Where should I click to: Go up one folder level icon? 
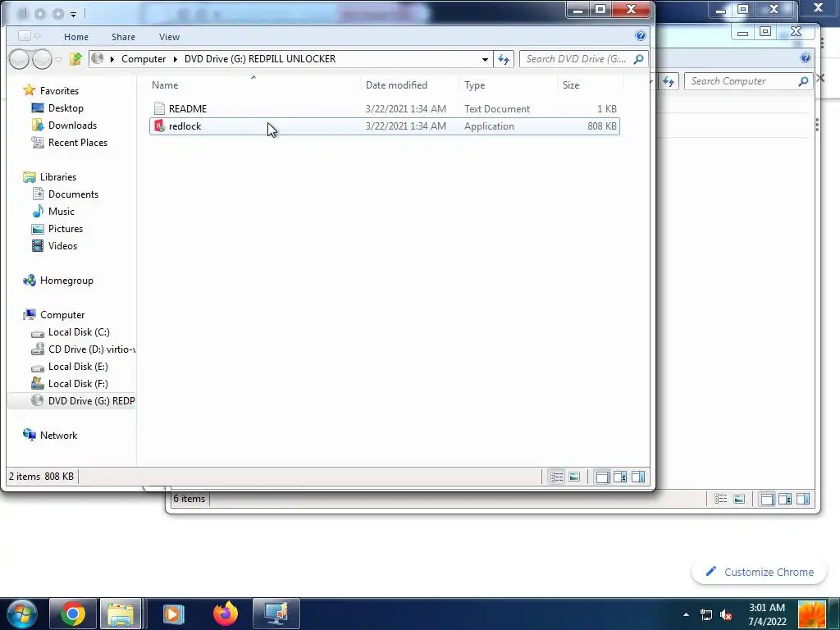pos(75,59)
